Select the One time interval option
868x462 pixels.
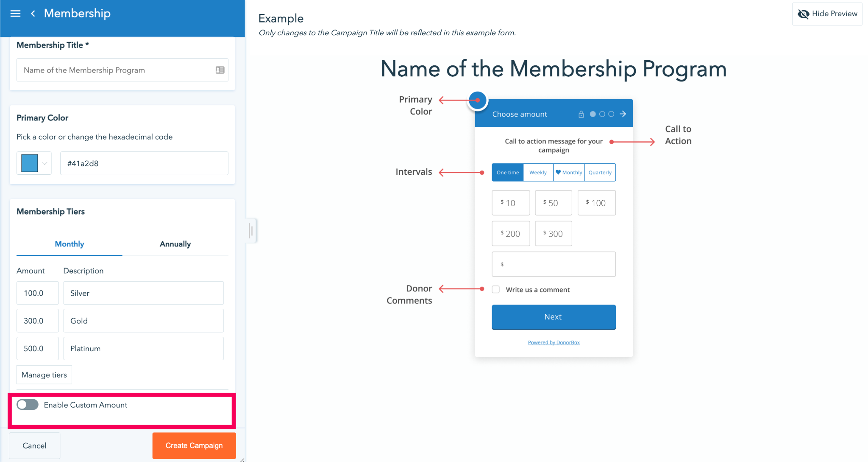(x=508, y=172)
